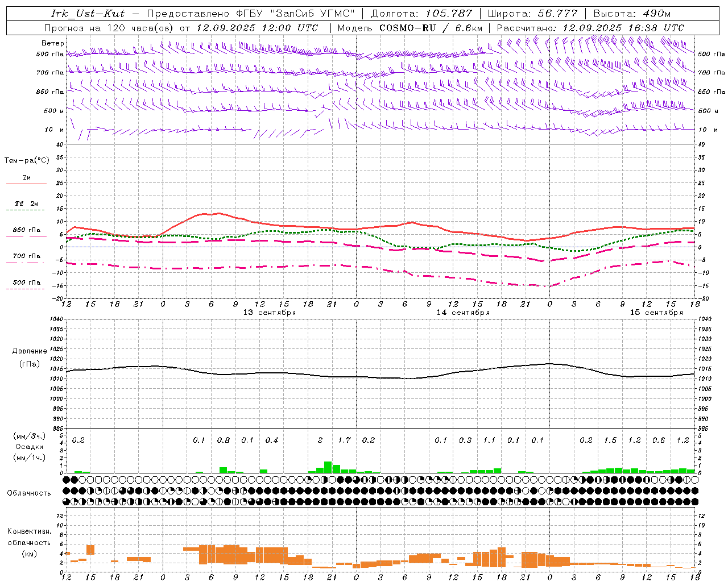Click the station name Irk_Ust-Kut in the header
728x582 pixels.
(x=88, y=14)
